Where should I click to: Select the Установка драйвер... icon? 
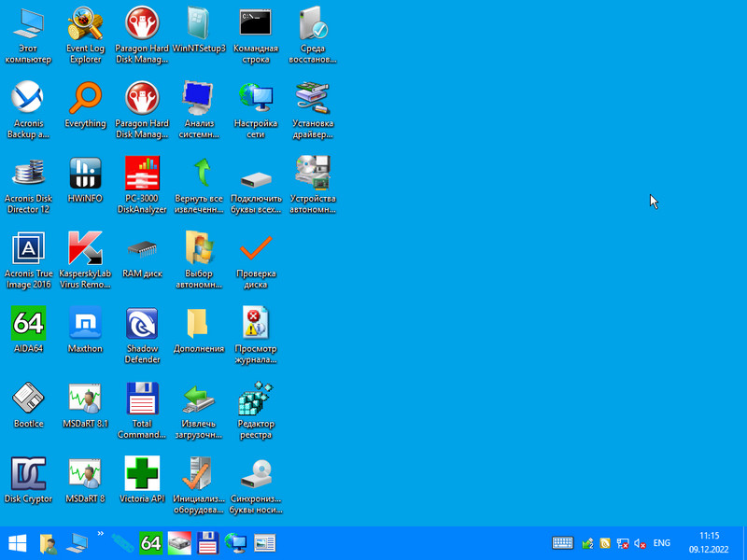[x=313, y=110]
